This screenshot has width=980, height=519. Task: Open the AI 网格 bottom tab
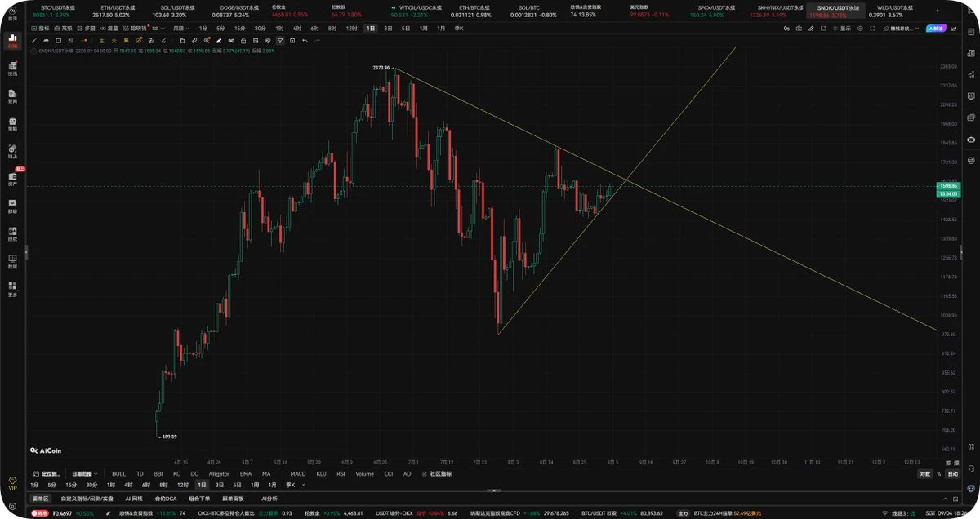tap(134, 499)
